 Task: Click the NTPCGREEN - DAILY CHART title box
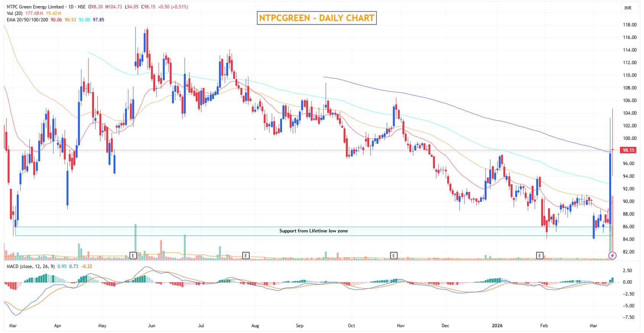[x=317, y=18]
